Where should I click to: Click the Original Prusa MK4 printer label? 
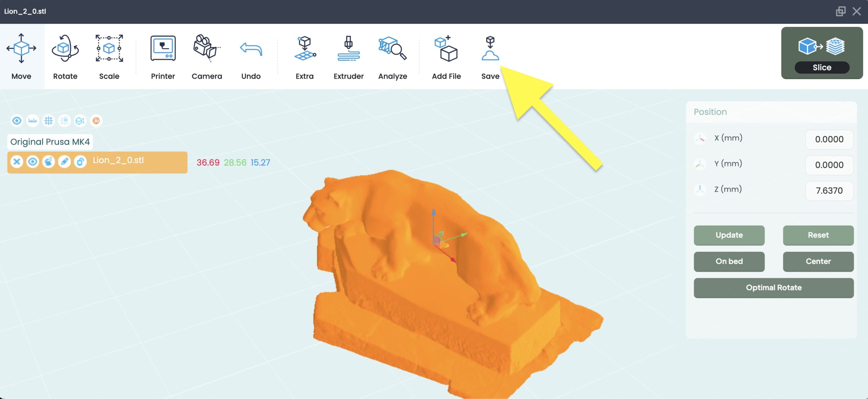pyautogui.click(x=50, y=141)
